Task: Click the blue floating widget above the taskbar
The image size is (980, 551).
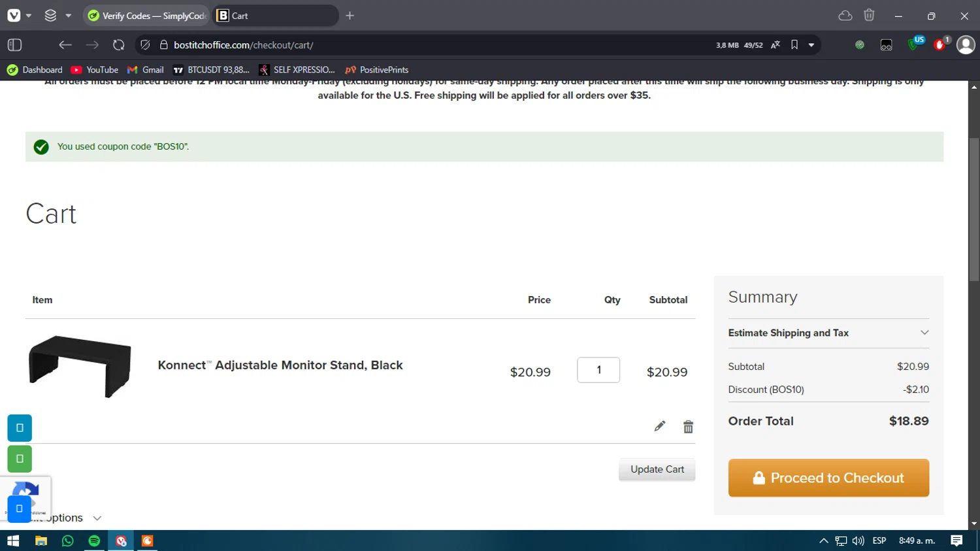Action: (x=20, y=509)
